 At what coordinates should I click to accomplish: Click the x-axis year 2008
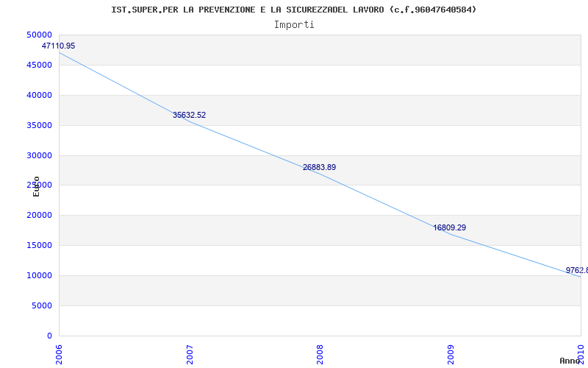point(320,355)
